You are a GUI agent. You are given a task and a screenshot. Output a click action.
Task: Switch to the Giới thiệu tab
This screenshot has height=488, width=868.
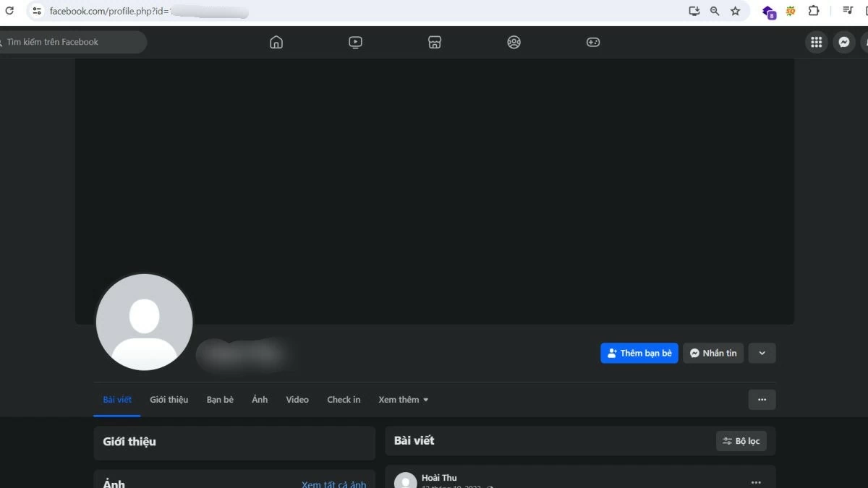tap(169, 399)
